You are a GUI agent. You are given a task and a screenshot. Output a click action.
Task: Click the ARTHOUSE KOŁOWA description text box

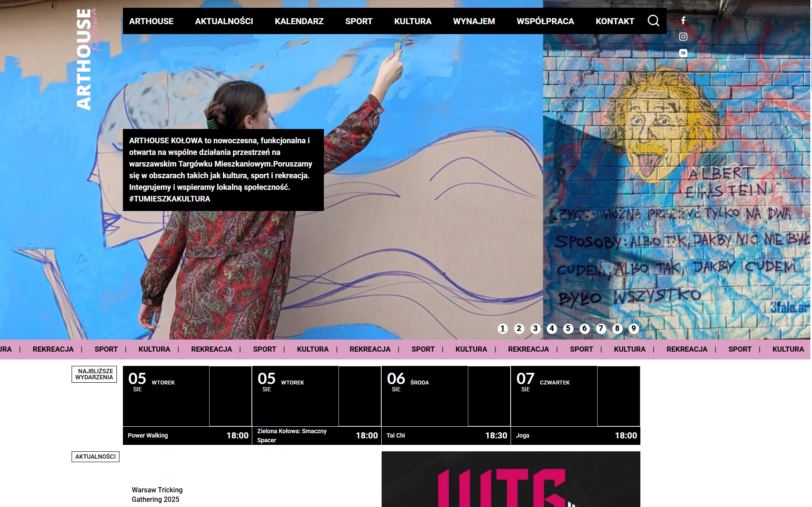[223, 170]
